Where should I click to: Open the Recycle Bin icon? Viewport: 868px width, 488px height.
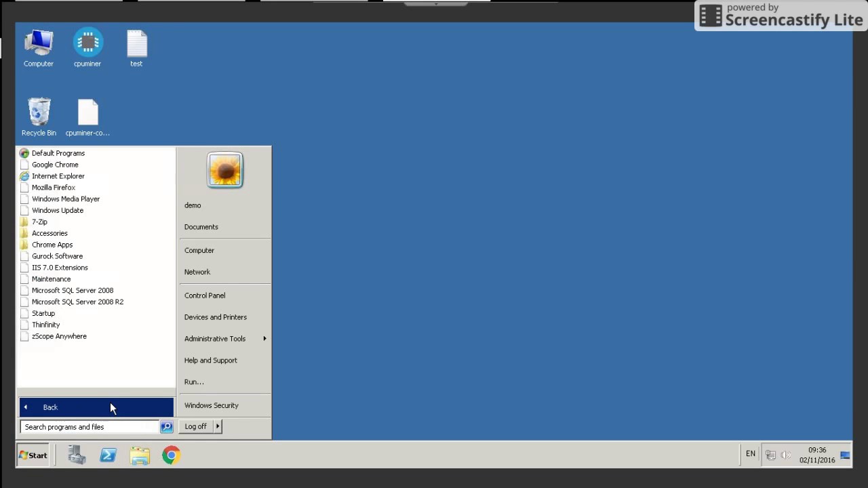click(x=39, y=117)
